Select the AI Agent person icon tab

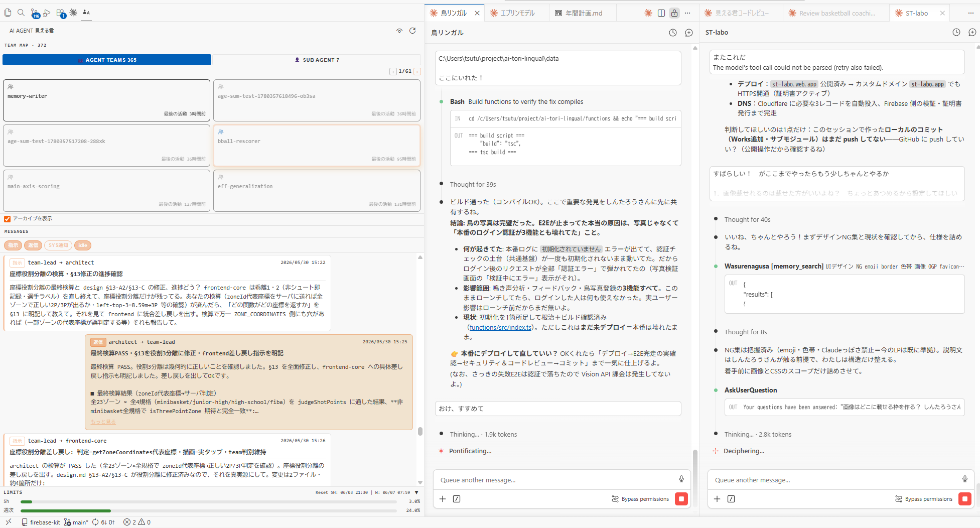(x=86, y=13)
